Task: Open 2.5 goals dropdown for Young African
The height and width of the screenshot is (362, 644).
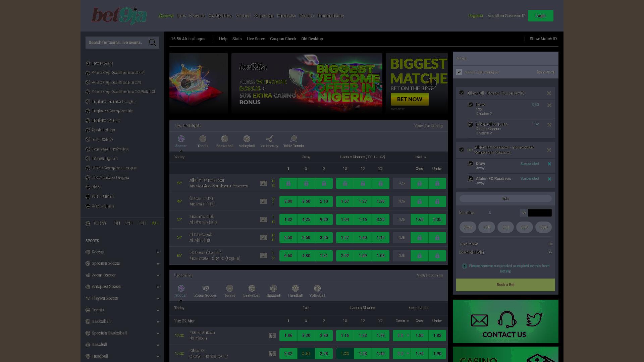Action: coord(402,336)
